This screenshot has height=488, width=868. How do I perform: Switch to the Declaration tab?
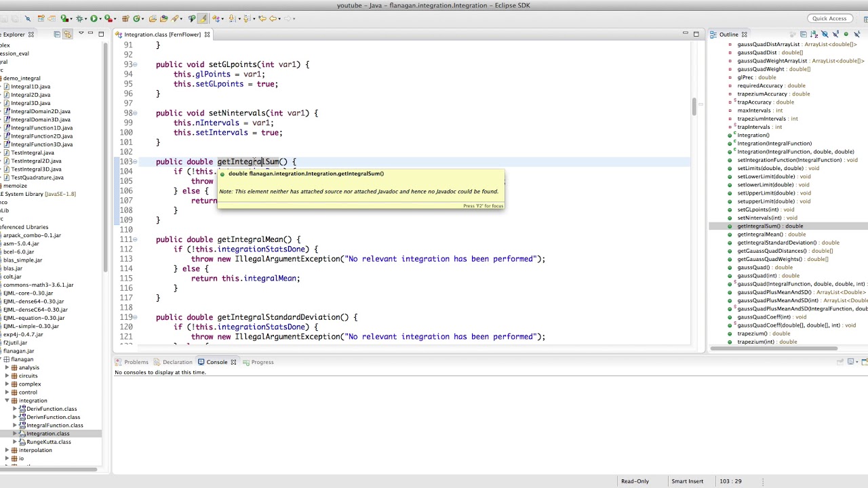coord(172,362)
